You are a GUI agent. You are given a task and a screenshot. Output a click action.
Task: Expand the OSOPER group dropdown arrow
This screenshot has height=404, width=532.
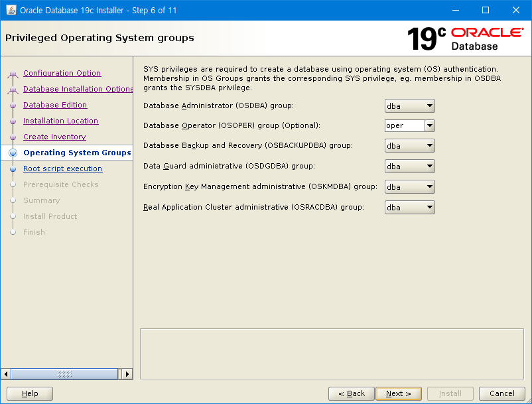[430, 126]
